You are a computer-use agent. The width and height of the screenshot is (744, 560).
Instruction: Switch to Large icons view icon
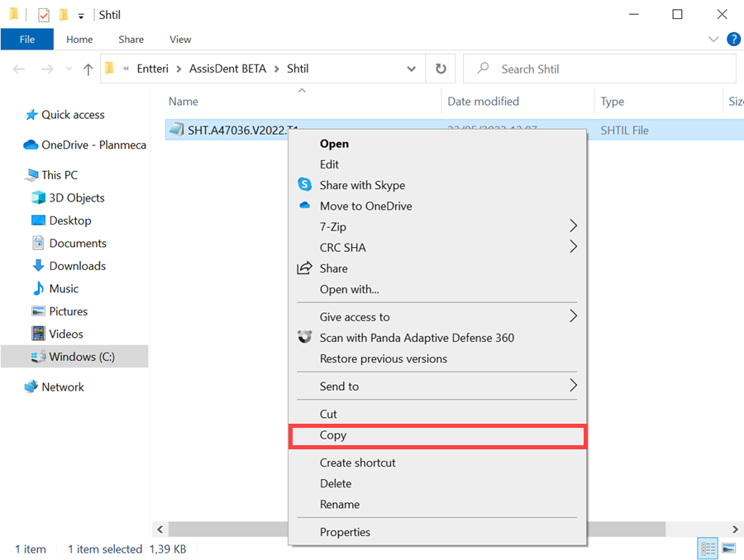pos(729,548)
